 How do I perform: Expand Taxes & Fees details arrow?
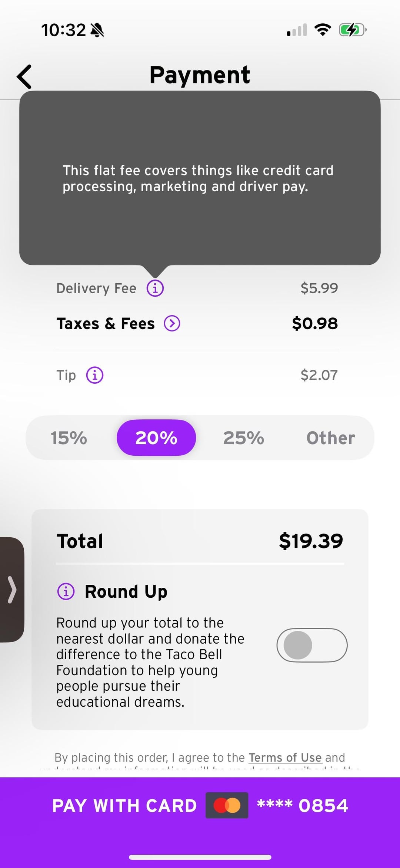[x=172, y=323]
